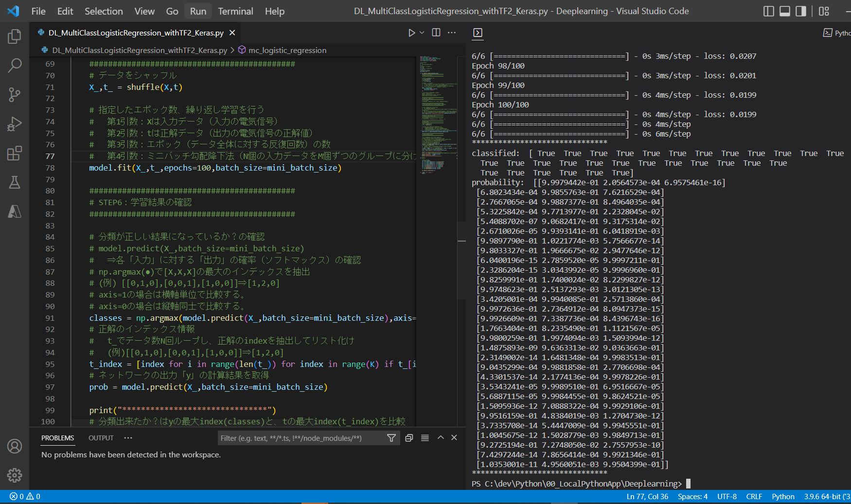This screenshot has height=504, width=851.
Task: Open the Accounts menu icon
Action: coord(15,446)
